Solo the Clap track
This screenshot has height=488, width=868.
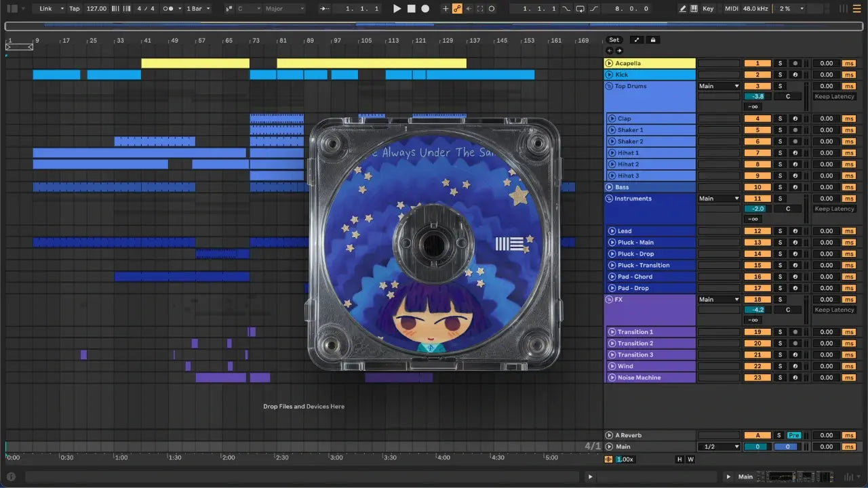[780, 119]
